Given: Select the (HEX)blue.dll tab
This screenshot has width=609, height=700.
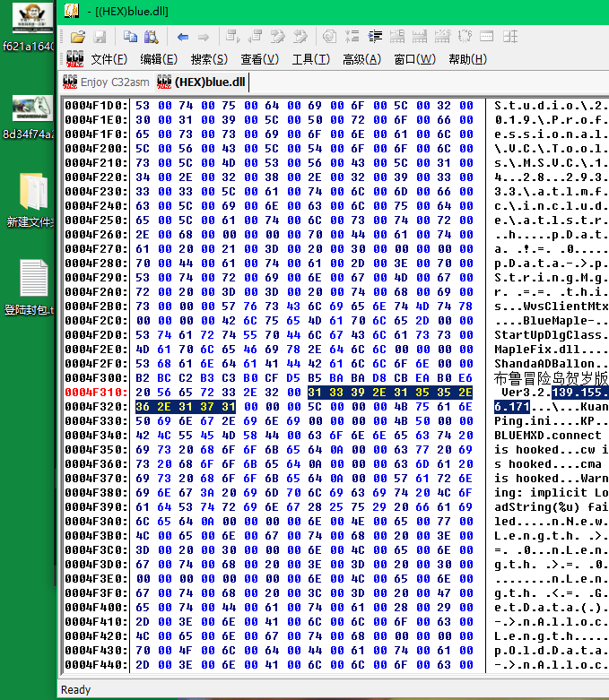Looking at the screenshot, I should pyautogui.click(x=201, y=82).
